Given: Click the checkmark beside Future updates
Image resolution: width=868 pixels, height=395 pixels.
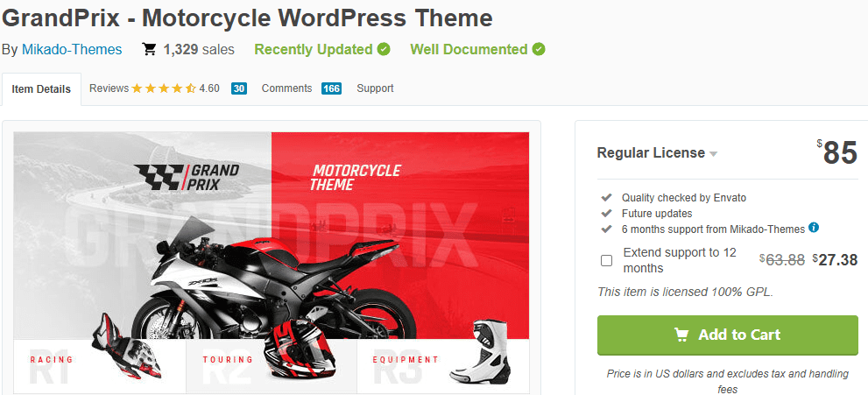Looking at the screenshot, I should 607,213.
